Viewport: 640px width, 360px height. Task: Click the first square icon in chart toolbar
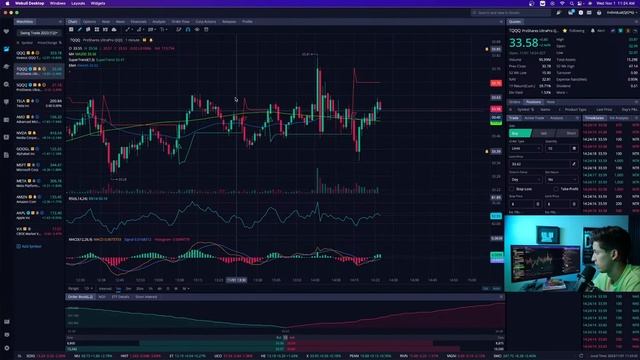point(71,29)
